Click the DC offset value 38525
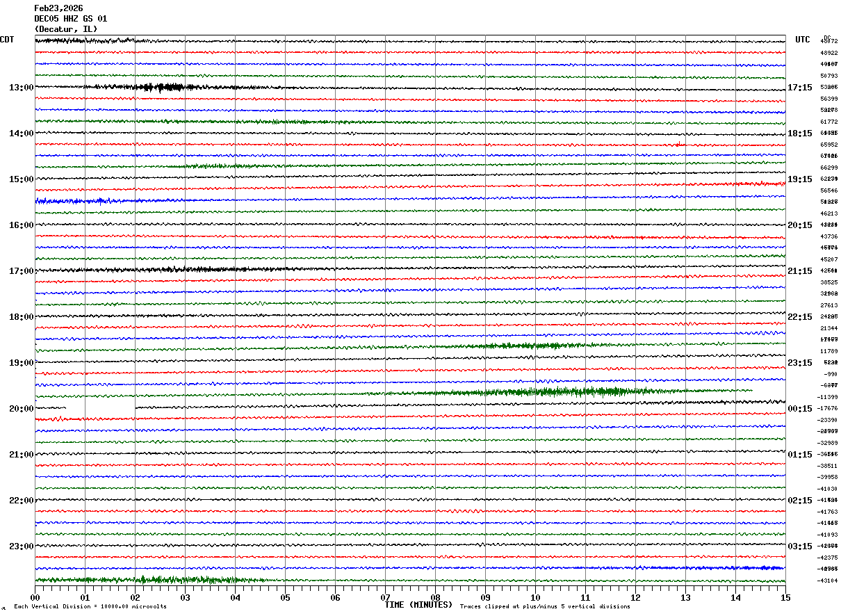 (828, 283)
